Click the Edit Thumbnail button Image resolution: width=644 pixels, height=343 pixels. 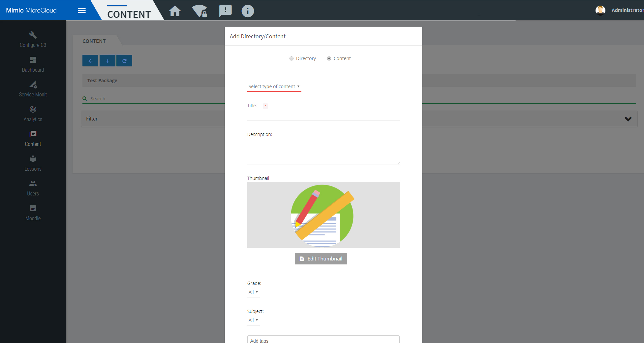[321, 259]
